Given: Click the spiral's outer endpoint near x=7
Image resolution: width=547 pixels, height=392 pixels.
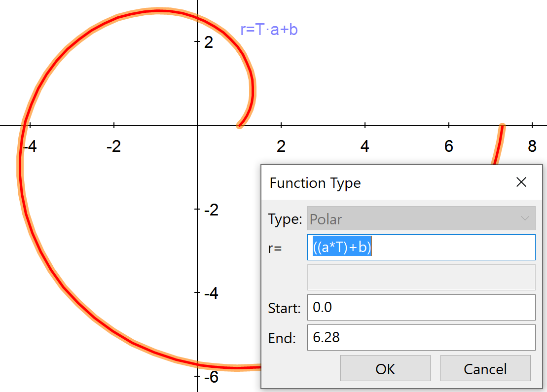Looking at the screenshot, I should tap(502, 126).
